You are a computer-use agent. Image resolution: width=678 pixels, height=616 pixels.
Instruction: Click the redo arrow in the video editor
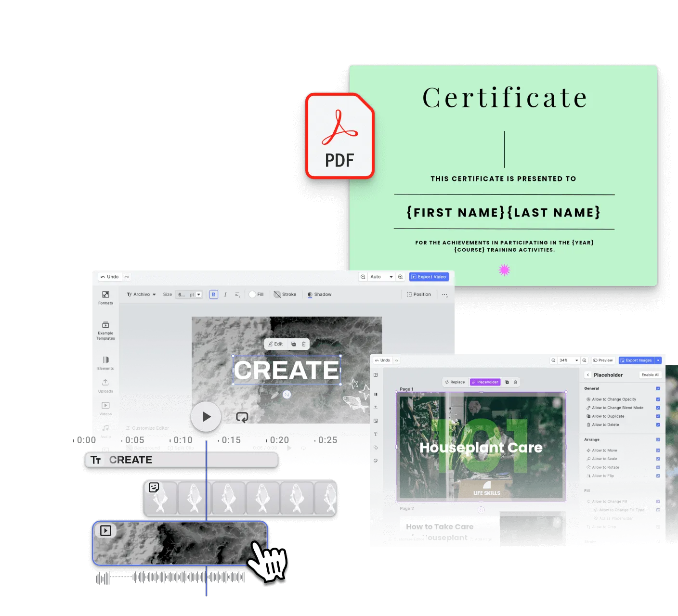click(127, 277)
